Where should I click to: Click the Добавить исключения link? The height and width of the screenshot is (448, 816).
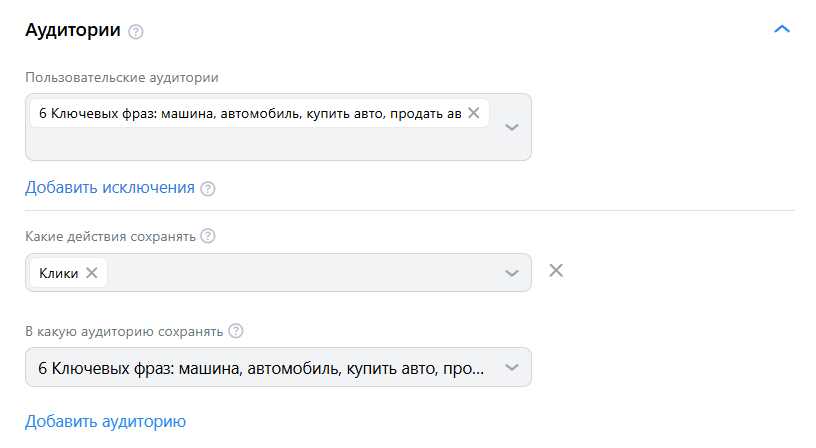pos(109,187)
